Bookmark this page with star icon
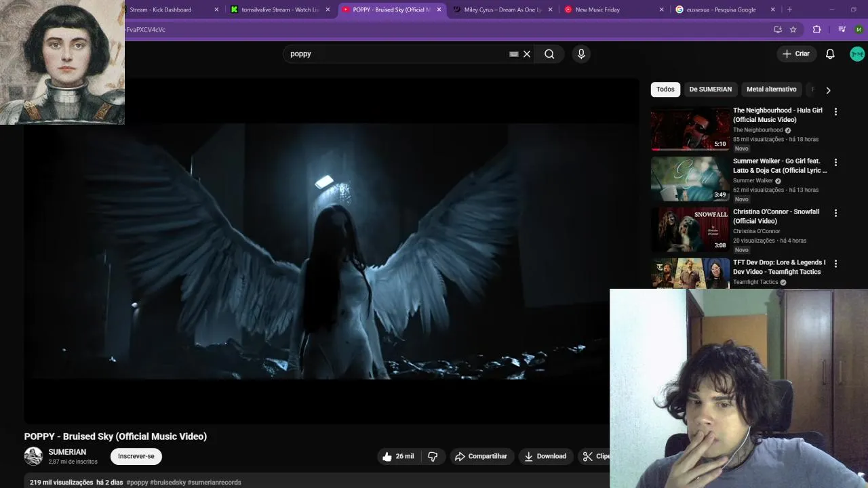 pos(793,29)
